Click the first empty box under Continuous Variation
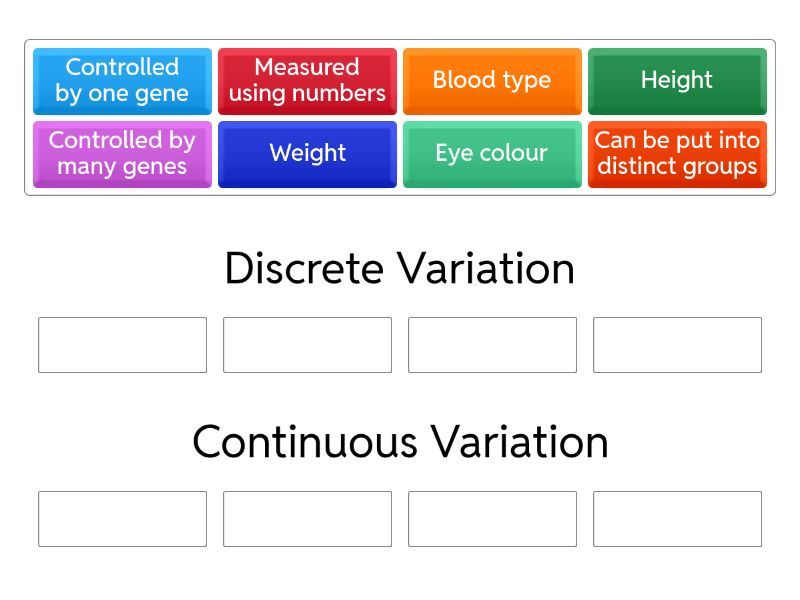This screenshot has width=800, height=600. point(122,519)
